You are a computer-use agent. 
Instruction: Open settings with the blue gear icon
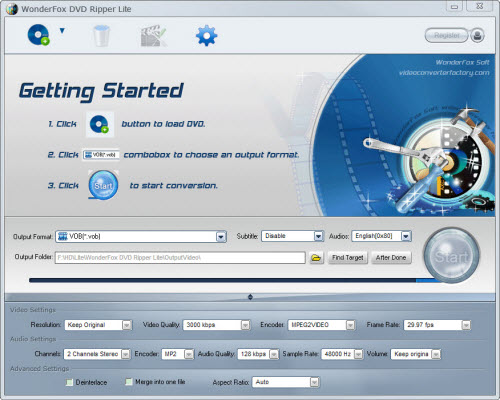pos(206,35)
